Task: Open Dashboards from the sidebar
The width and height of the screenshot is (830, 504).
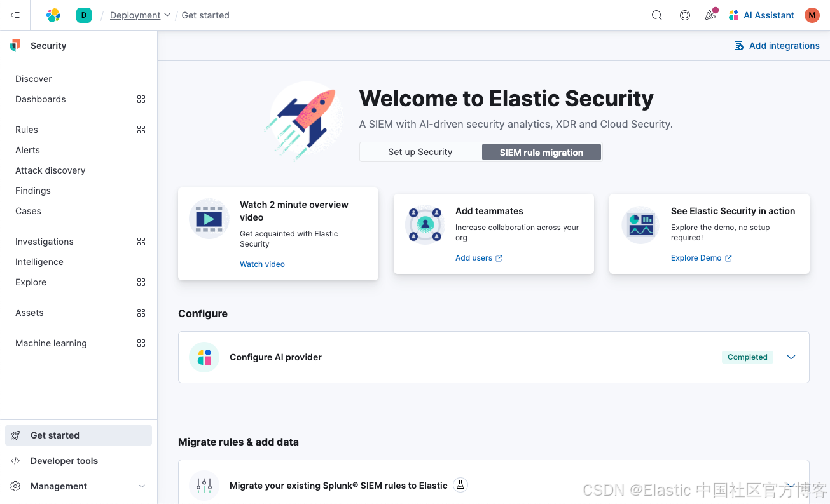Action: tap(41, 99)
